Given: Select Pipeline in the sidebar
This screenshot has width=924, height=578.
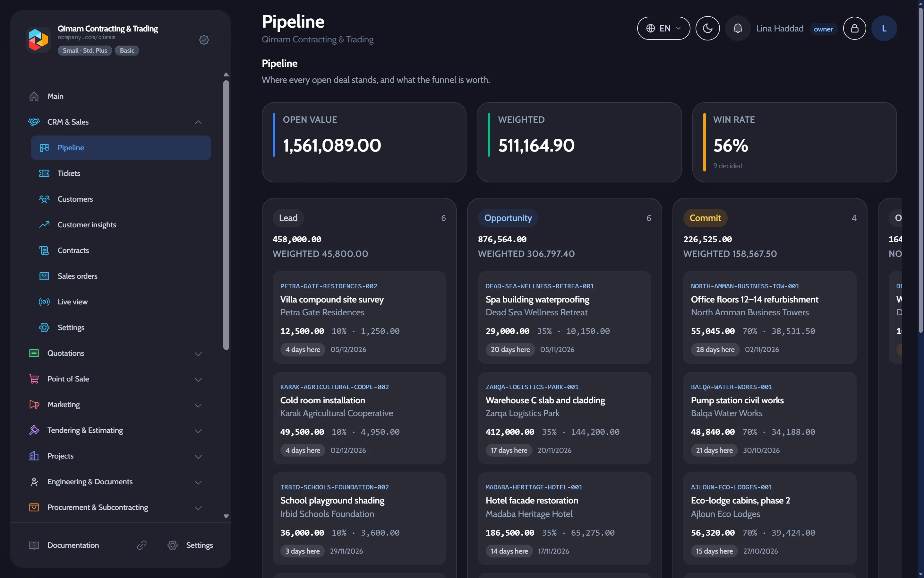Looking at the screenshot, I should (x=121, y=148).
